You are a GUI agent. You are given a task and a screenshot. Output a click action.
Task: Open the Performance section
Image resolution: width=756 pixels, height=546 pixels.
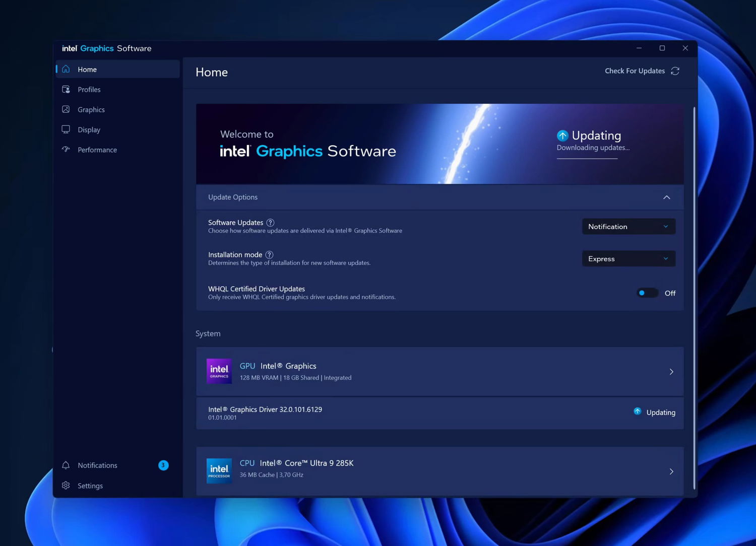(x=118, y=150)
